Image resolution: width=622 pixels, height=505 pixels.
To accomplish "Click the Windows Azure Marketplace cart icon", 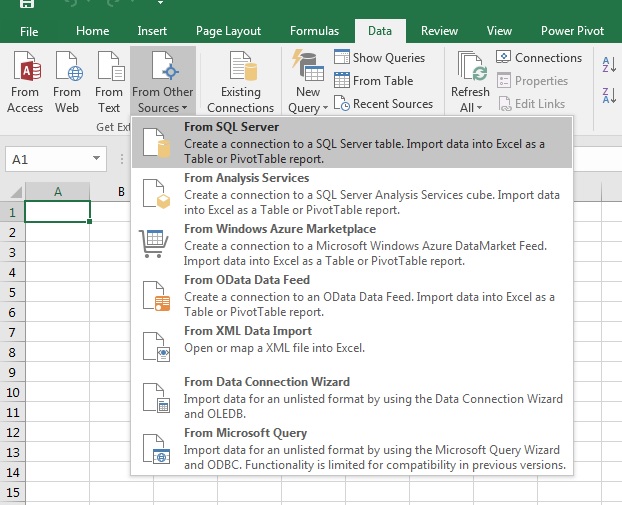I will pos(154,244).
